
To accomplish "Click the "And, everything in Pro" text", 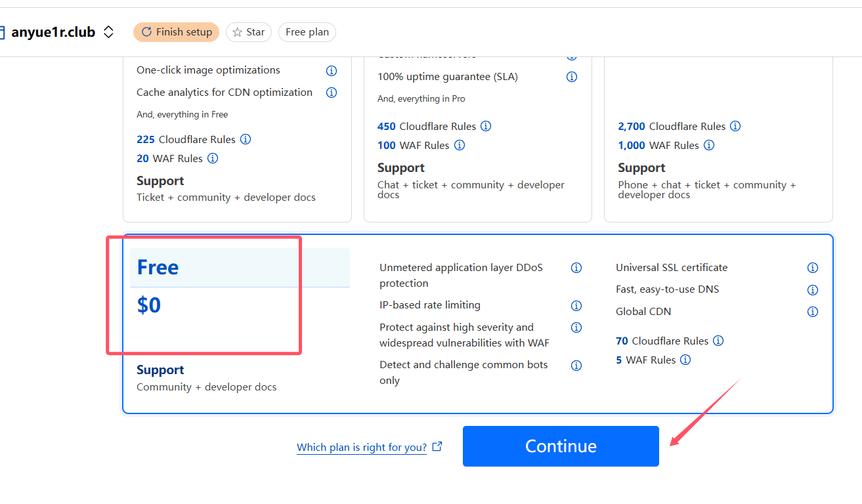I will click(421, 98).
